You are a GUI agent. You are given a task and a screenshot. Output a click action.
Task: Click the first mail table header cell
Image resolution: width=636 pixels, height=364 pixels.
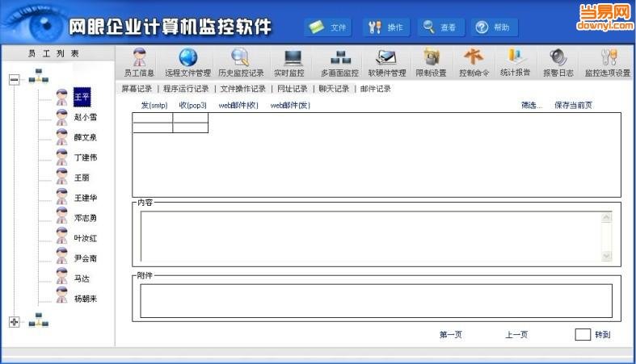click(x=153, y=118)
